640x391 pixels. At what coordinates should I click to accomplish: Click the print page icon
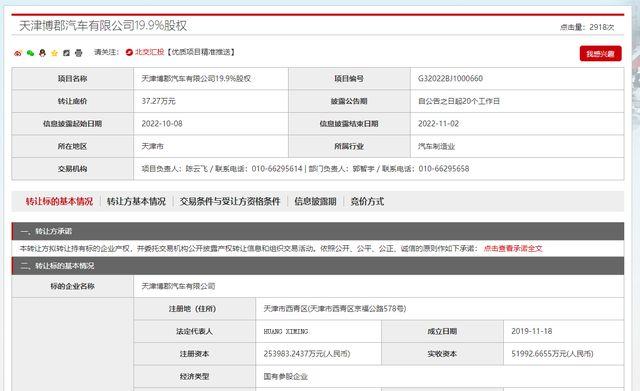pyautogui.click(x=79, y=53)
